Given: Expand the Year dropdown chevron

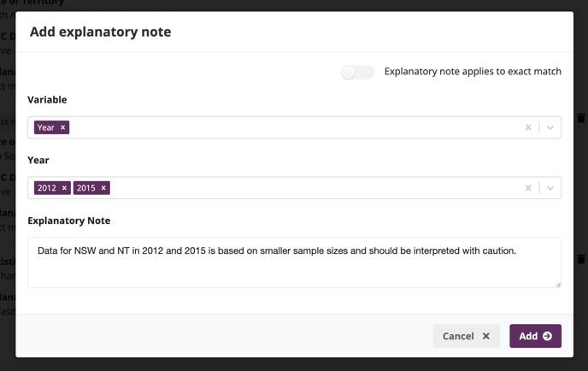Looking at the screenshot, I should [x=550, y=188].
